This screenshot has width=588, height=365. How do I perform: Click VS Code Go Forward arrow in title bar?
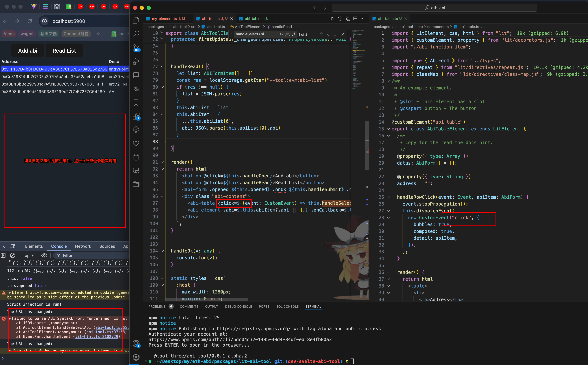tap(324, 8)
